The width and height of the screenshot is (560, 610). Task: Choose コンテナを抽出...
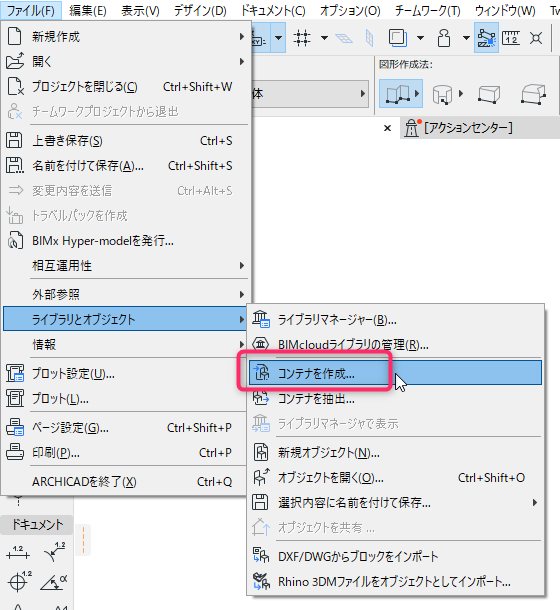pyautogui.click(x=395, y=399)
